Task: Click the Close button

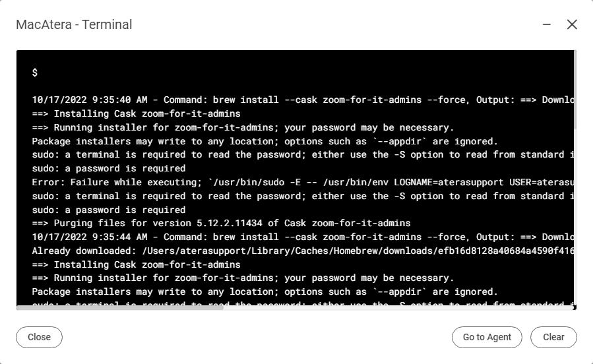Action: pyautogui.click(x=39, y=337)
